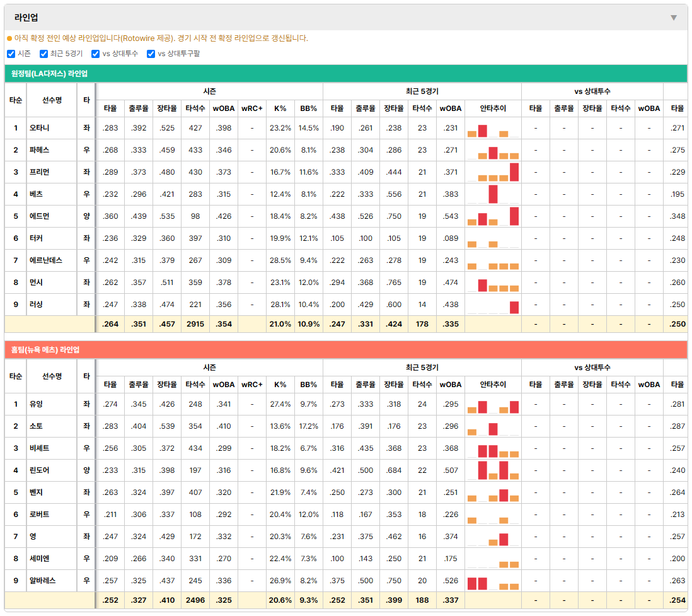Click 러싱's hit trend chart

click(x=493, y=305)
